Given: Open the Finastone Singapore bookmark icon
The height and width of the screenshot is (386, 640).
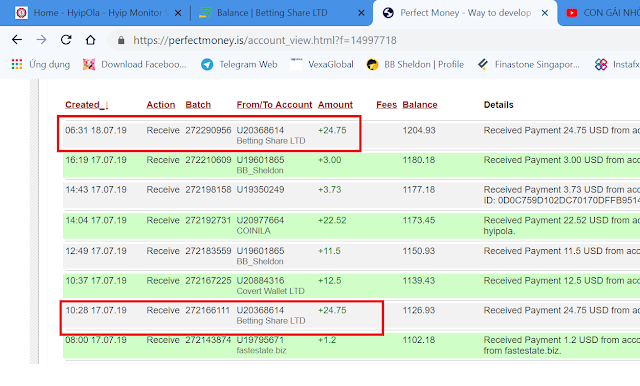Looking at the screenshot, I should click(x=483, y=64).
